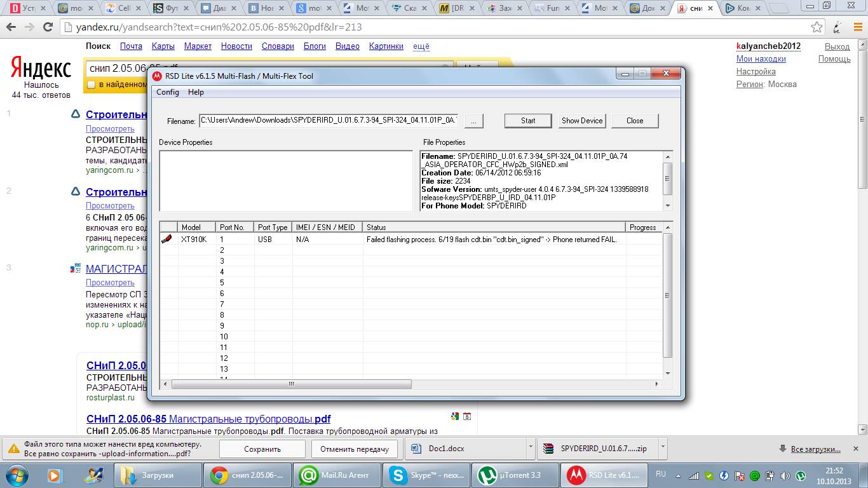This screenshot has width=868, height=488.
Task: Expand the Doc1.docx download dropdown arrow
Action: [x=530, y=448]
